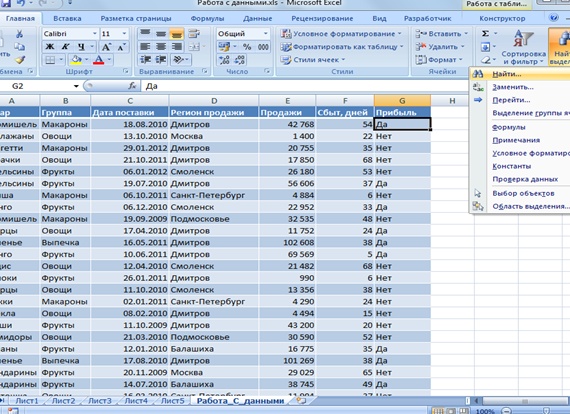Toggle bold formatting (Ж) button
Image resolution: width=570 pixels, height=414 pixels.
coord(49,47)
